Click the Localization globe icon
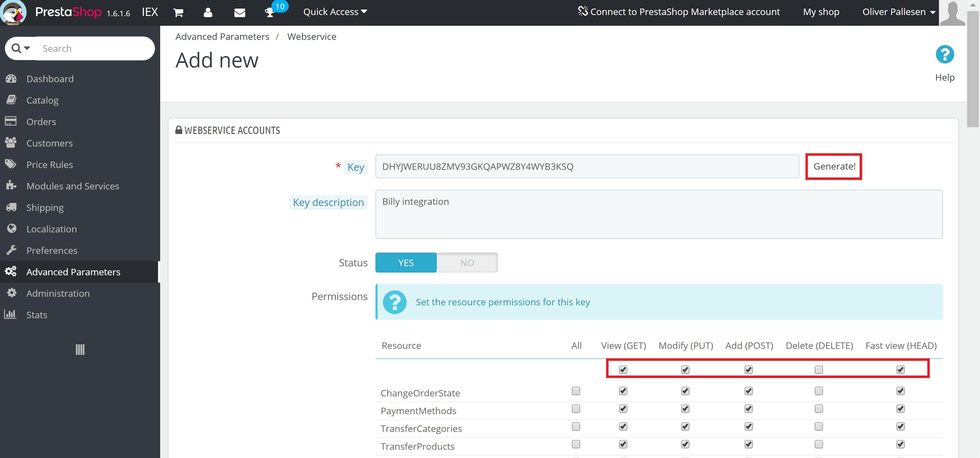Screen dimensions: 980x458 [x=12, y=228]
